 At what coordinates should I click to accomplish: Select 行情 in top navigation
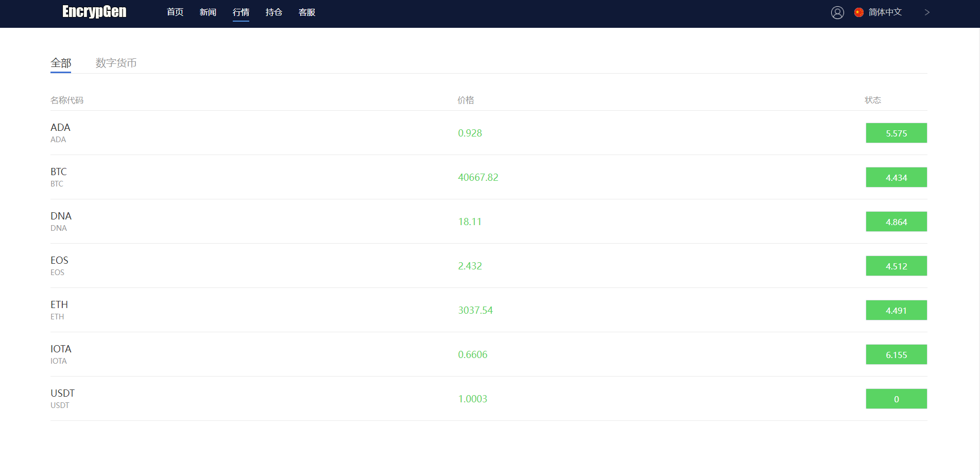point(241,12)
